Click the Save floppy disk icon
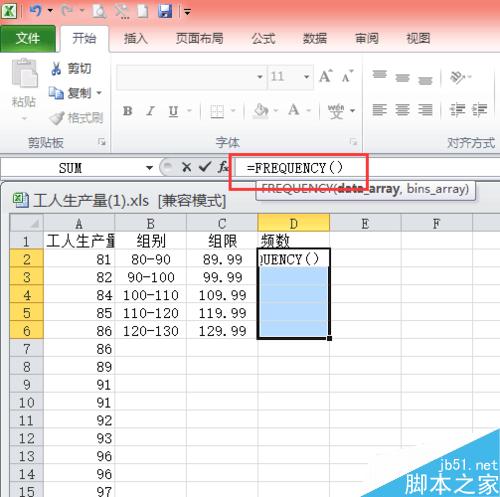 [x=165, y=11]
